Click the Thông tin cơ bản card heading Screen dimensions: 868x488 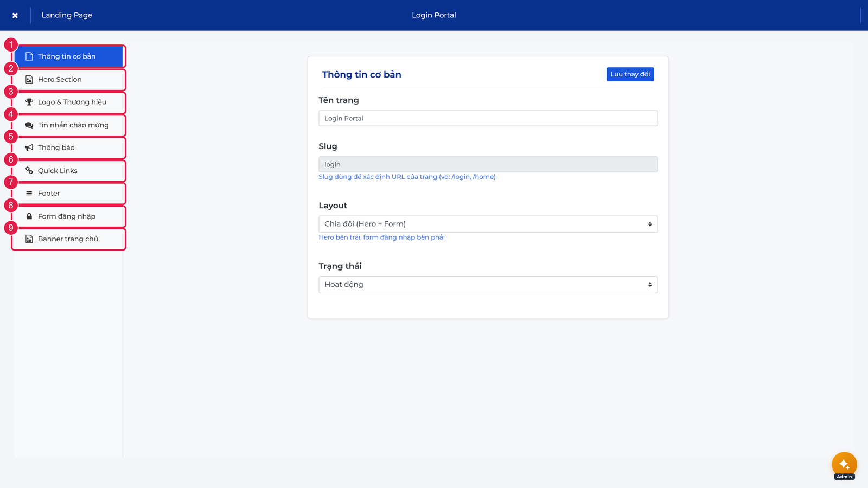pyautogui.click(x=362, y=75)
